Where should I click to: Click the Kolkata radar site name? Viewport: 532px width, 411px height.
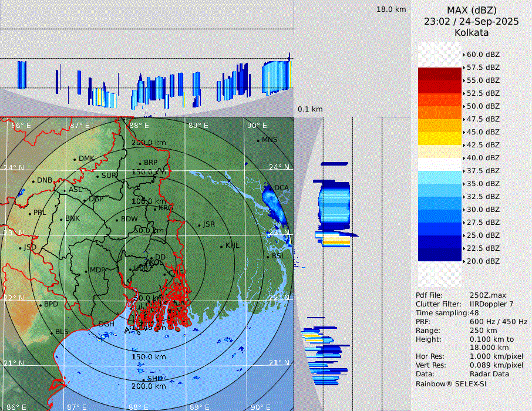coord(472,32)
